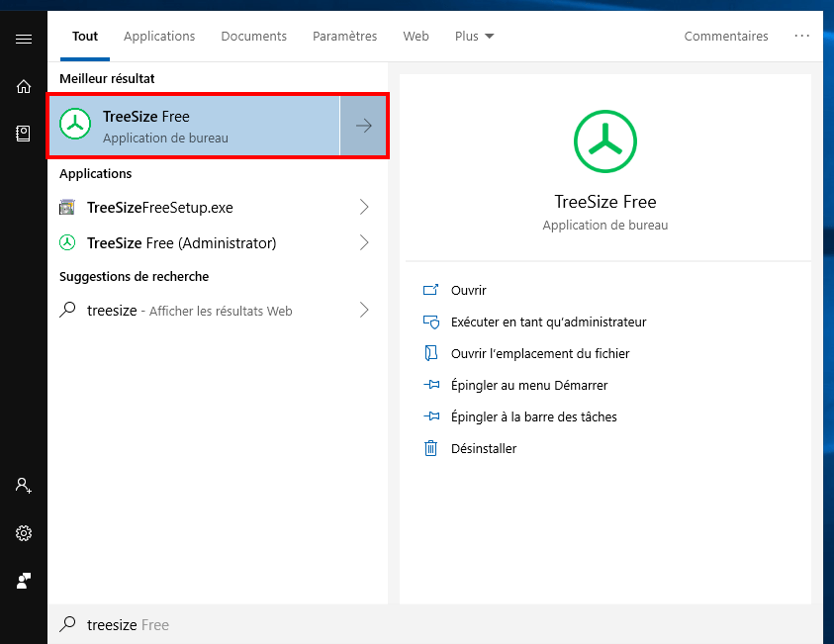The width and height of the screenshot is (834, 644).
Task: Open the hamburger menu in the sidebar
Action: (24, 39)
